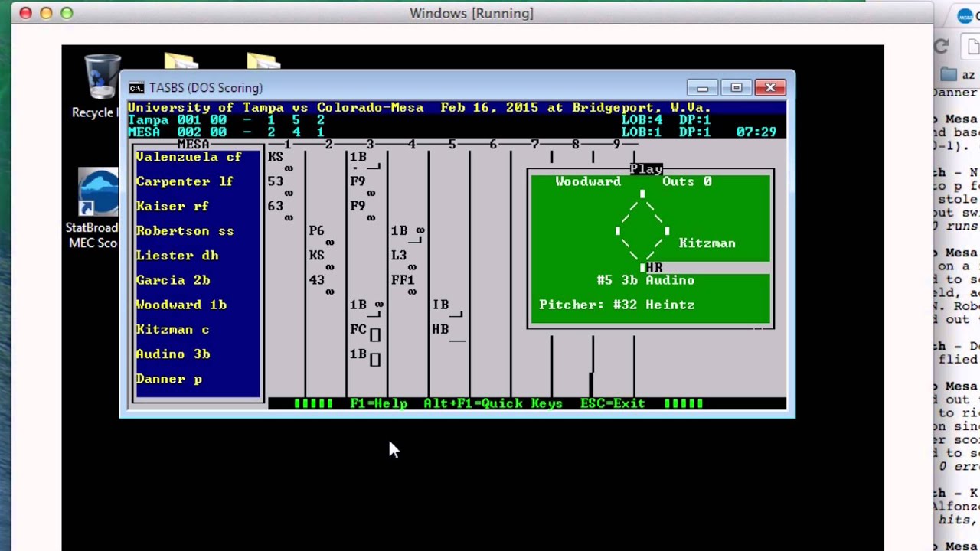
Task: Open the Recycle Bin desktop icon
Action: 101,86
